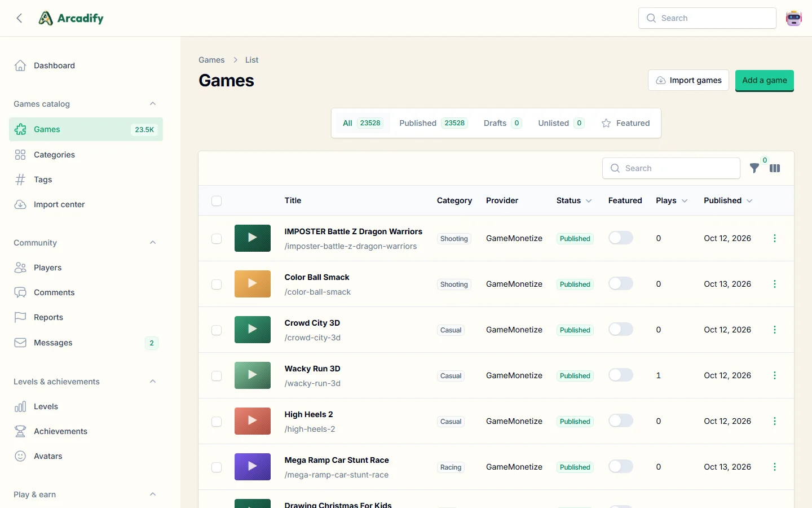Open the column visibility toggle icon
The image size is (812, 508).
pos(775,168)
